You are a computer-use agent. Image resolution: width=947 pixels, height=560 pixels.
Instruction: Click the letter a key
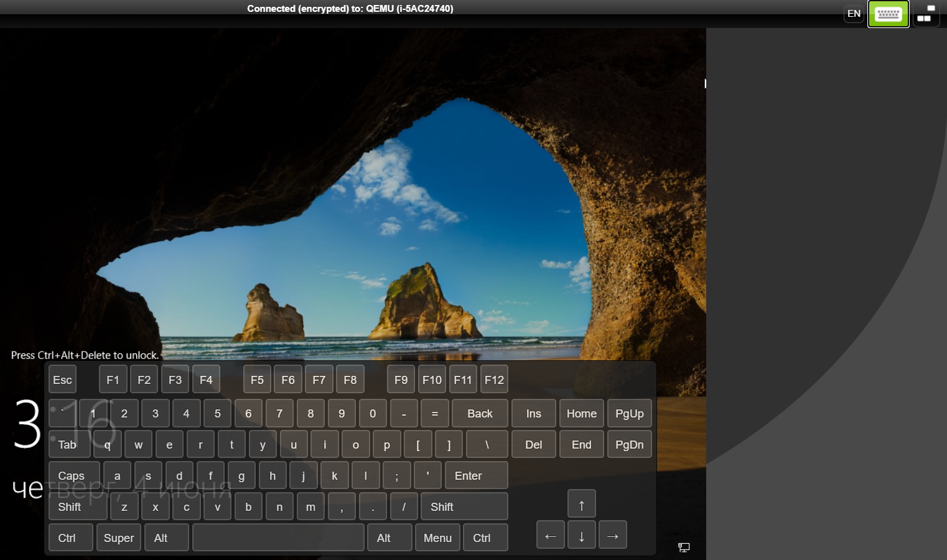pos(117,475)
